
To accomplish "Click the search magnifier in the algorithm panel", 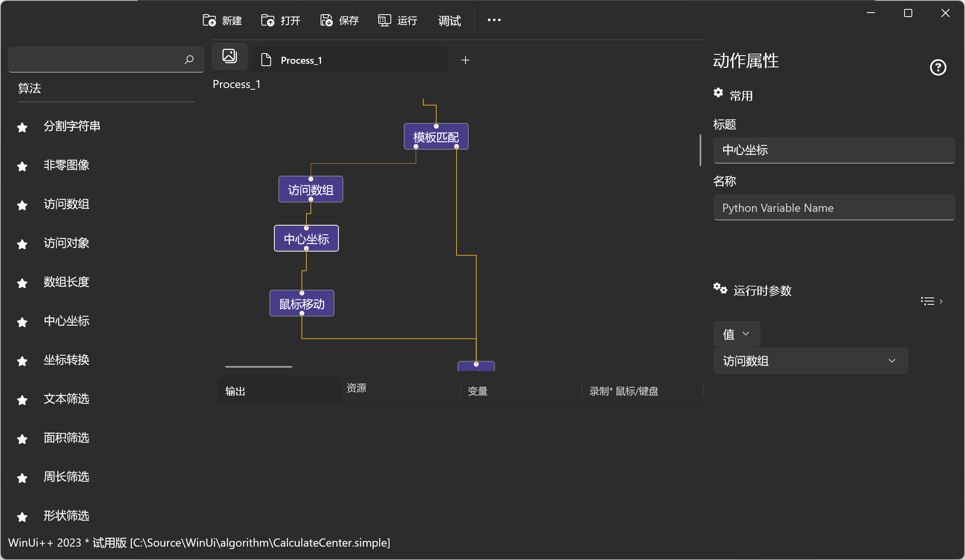I will tap(189, 60).
